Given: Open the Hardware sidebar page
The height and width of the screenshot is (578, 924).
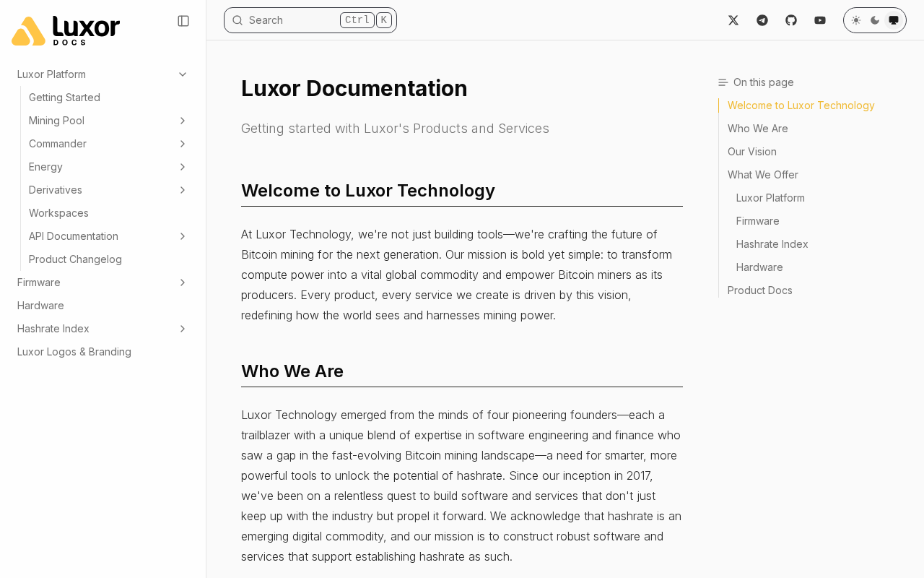Looking at the screenshot, I should [x=40, y=306].
